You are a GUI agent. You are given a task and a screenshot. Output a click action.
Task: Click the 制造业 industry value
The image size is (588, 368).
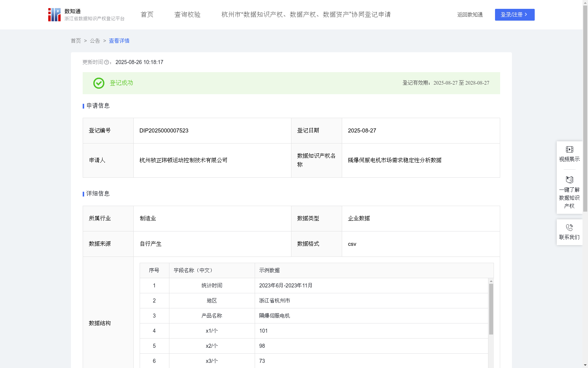[x=148, y=219]
